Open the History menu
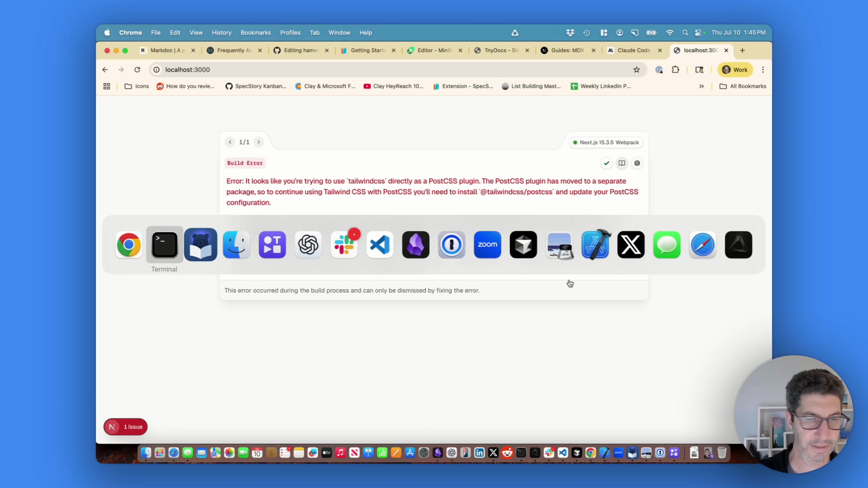 click(x=222, y=33)
